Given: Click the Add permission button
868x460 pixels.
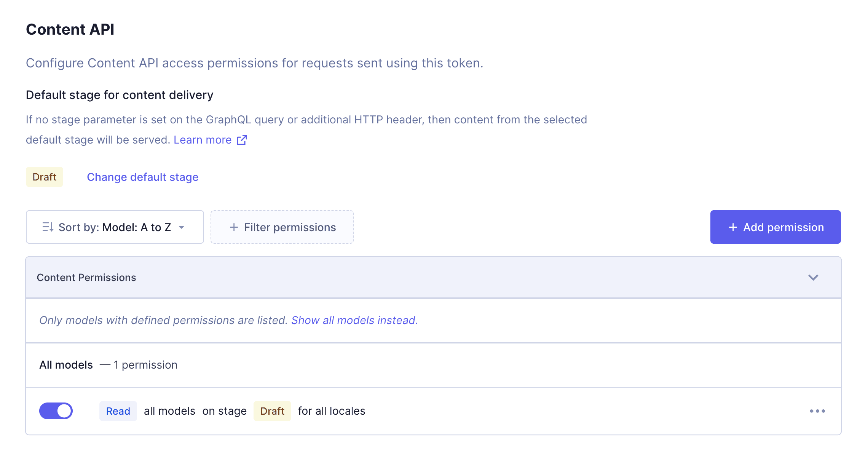Looking at the screenshot, I should [x=776, y=227].
